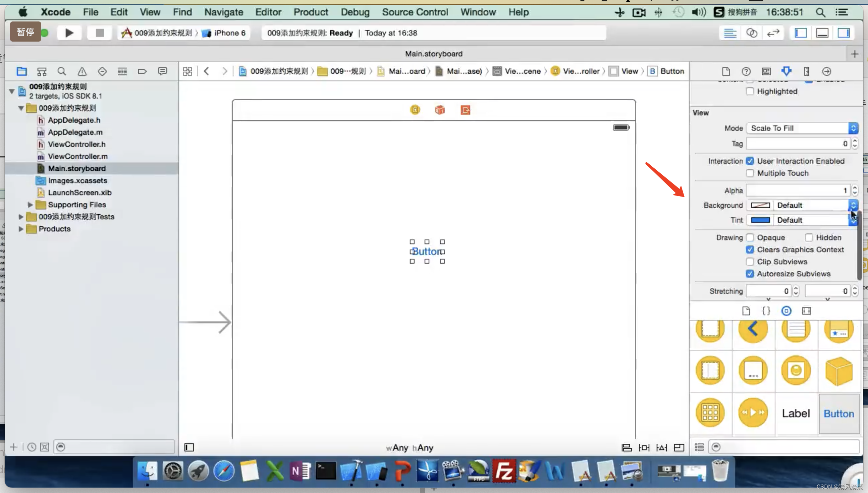This screenshot has height=493, width=868.
Task: Open the Mode Scale To Fill dropdown
Action: coord(802,128)
